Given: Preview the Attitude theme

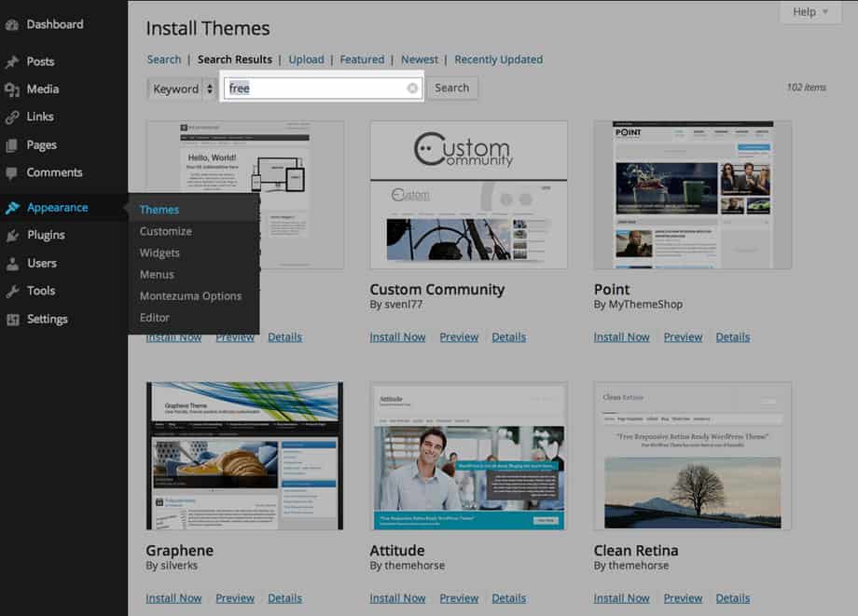Looking at the screenshot, I should pyautogui.click(x=459, y=598).
